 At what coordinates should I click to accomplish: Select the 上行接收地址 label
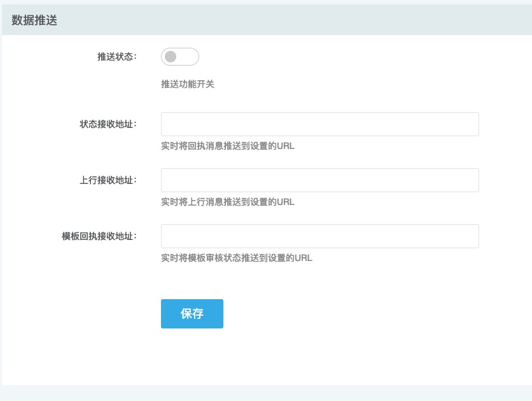coord(108,180)
